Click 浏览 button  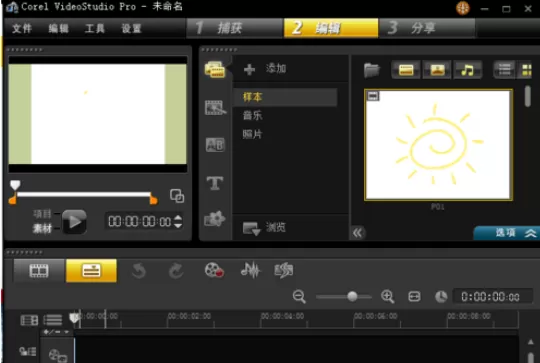(264, 228)
